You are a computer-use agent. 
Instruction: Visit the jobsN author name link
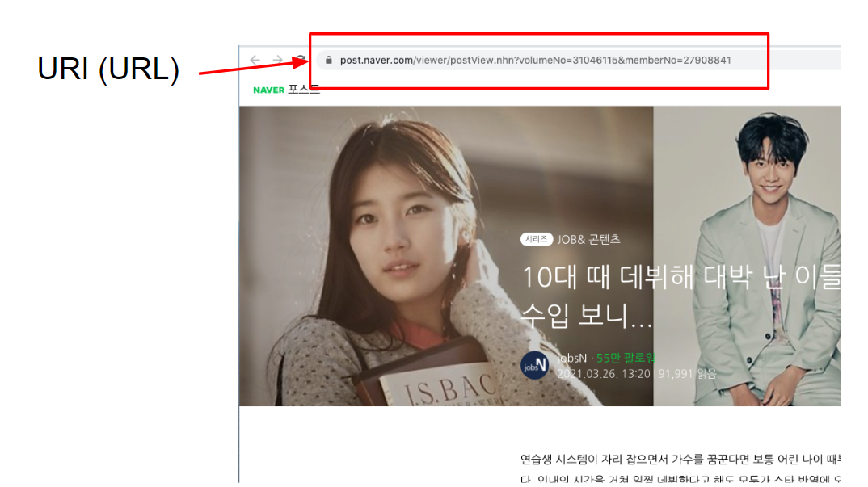pyautogui.click(x=572, y=358)
